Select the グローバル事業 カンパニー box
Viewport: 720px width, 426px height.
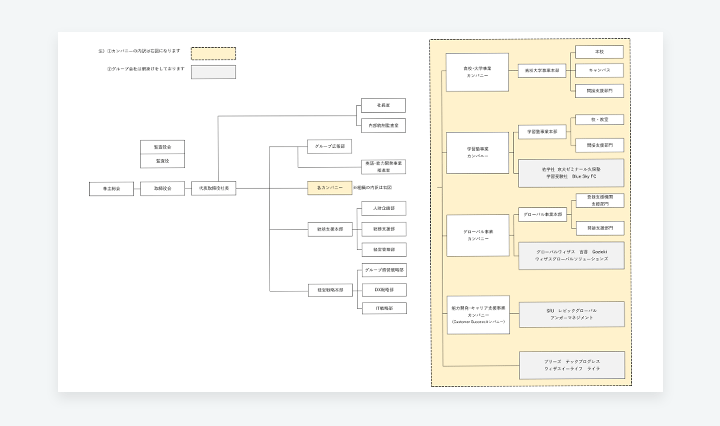[x=478, y=235]
